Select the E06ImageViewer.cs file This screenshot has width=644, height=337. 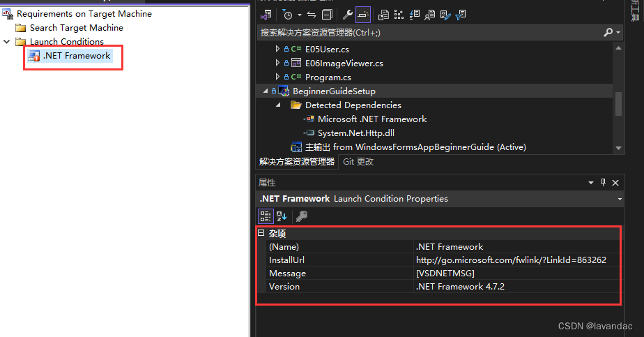pos(344,63)
